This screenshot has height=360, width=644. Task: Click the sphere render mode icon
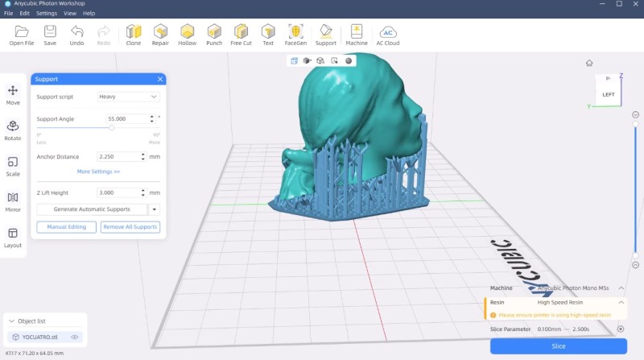pyautogui.click(x=349, y=61)
